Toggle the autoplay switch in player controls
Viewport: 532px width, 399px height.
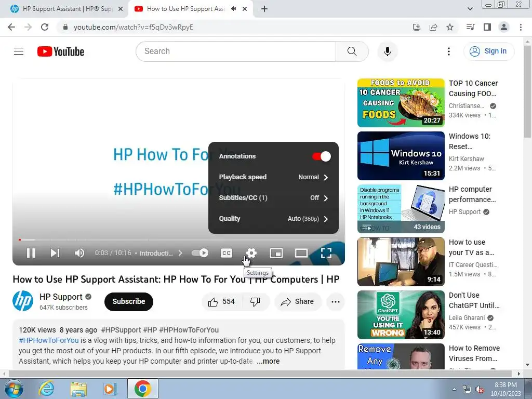tap(200, 253)
